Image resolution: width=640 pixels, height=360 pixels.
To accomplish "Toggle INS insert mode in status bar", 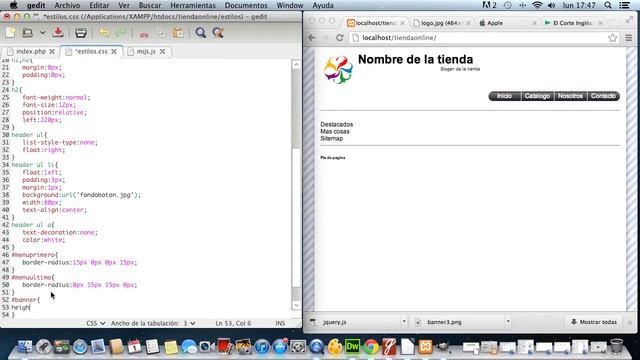I will [280, 323].
